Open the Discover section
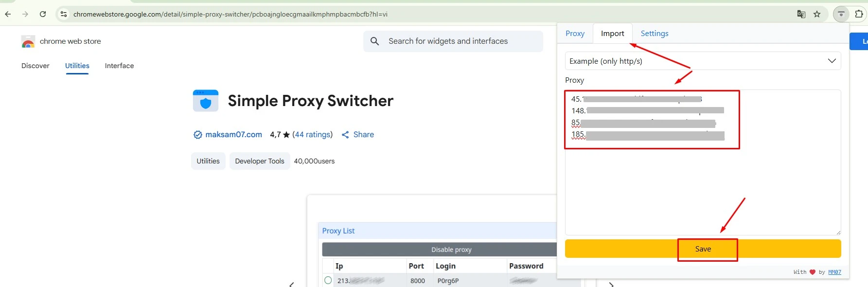This screenshot has height=287, width=868. [35, 66]
